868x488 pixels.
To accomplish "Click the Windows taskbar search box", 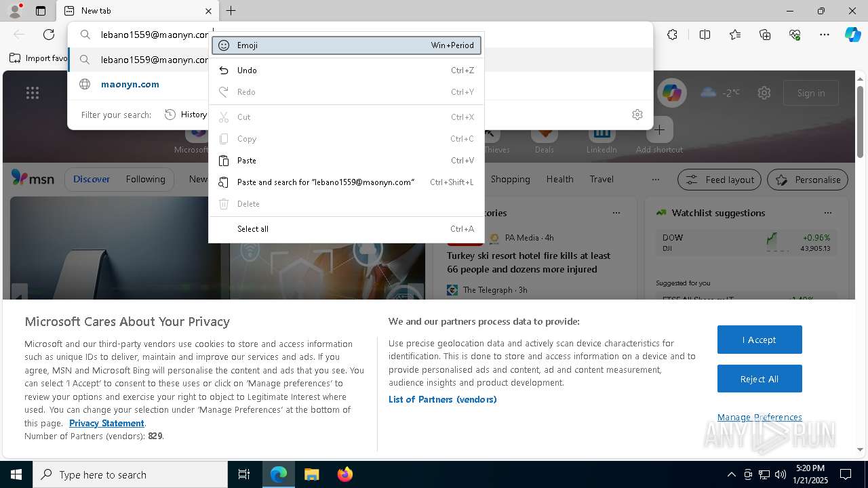I will point(130,474).
